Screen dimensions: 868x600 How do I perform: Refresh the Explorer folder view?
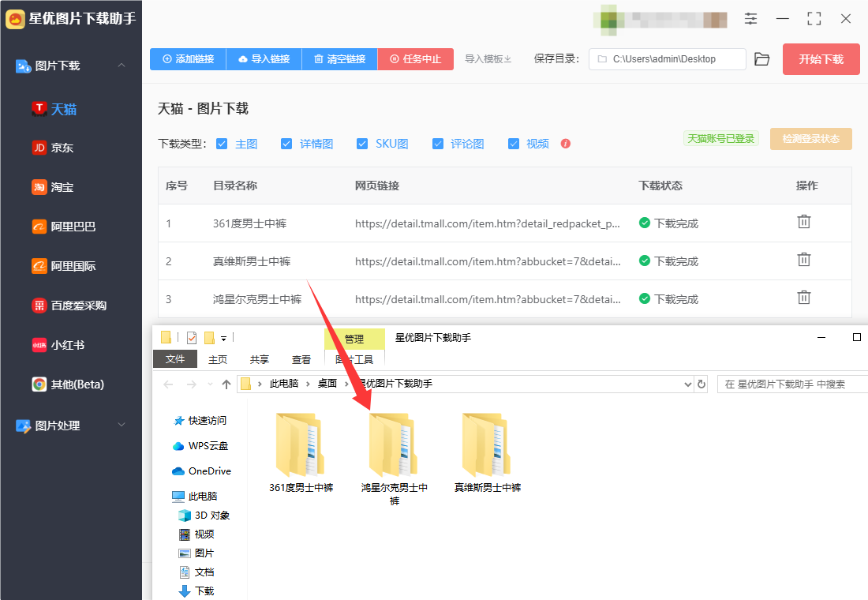pos(702,384)
